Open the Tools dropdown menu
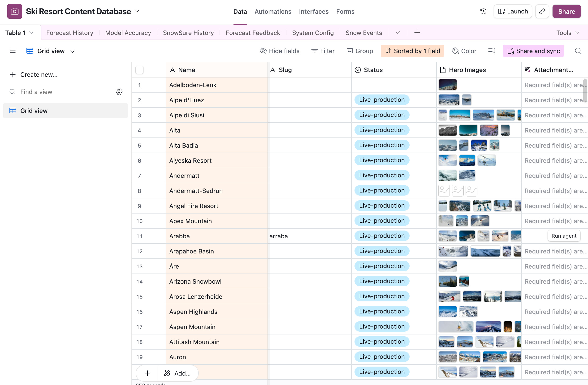 pyautogui.click(x=567, y=33)
